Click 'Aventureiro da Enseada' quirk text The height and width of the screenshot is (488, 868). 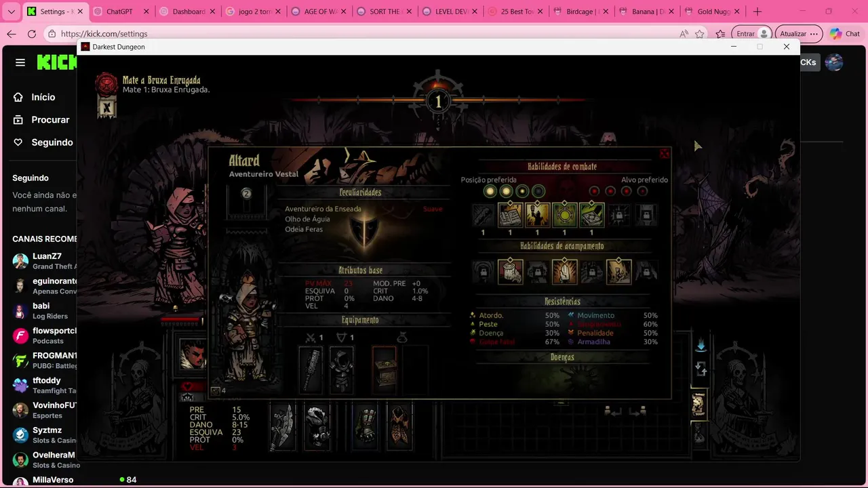(323, 209)
